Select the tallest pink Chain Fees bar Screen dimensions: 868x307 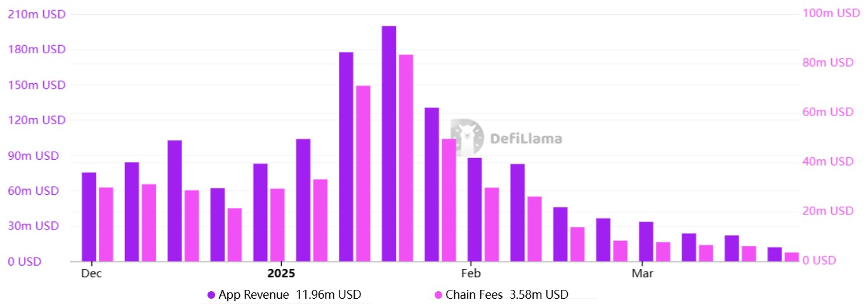click(406, 158)
